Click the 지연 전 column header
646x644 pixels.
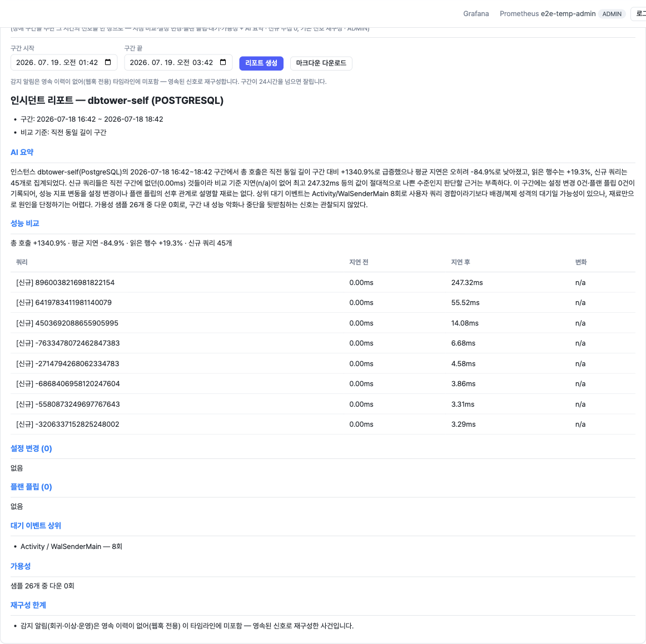[x=359, y=262]
